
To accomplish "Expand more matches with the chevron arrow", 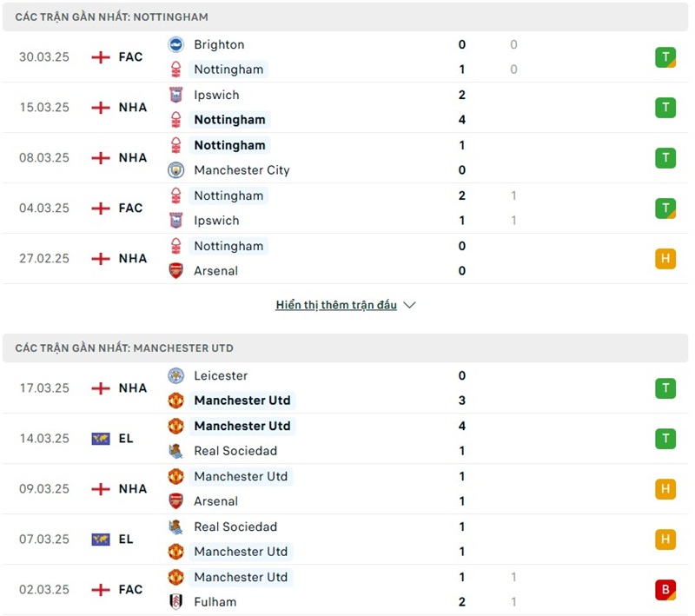I will click(410, 305).
